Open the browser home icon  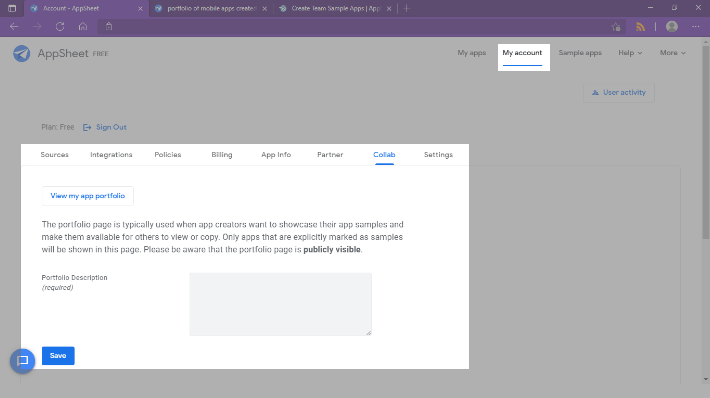pos(83,27)
